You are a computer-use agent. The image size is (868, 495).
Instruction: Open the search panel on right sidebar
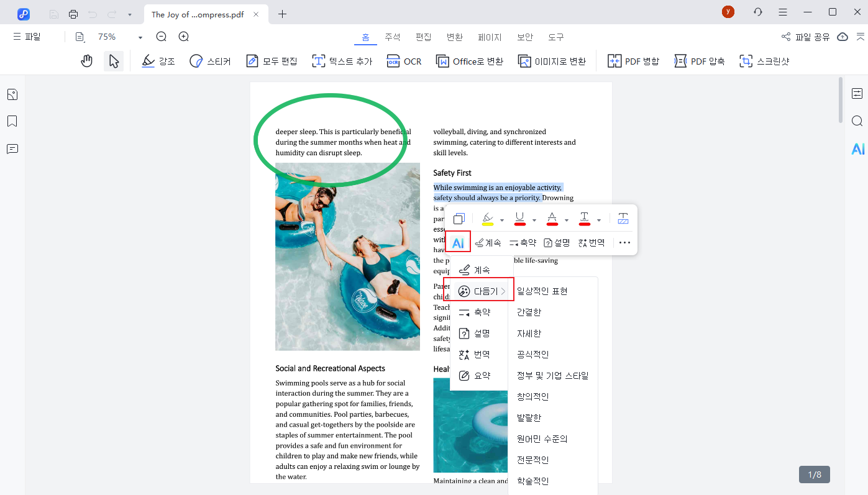click(857, 121)
